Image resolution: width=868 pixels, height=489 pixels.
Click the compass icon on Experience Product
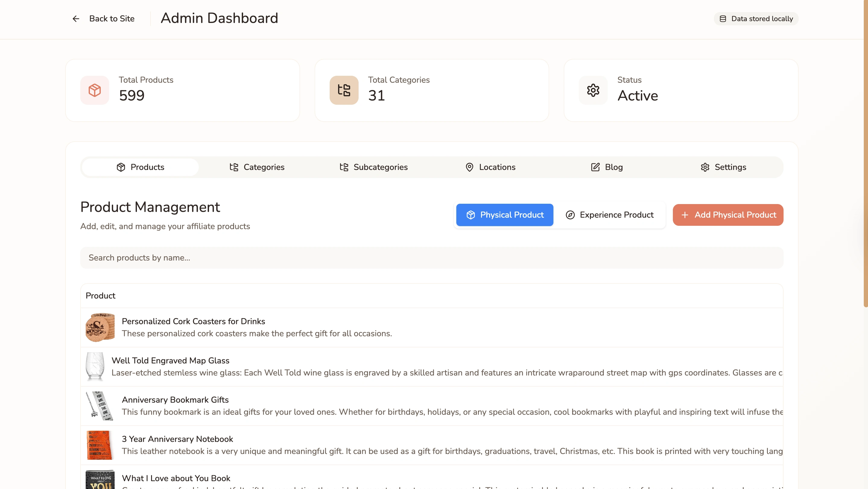(570, 215)
